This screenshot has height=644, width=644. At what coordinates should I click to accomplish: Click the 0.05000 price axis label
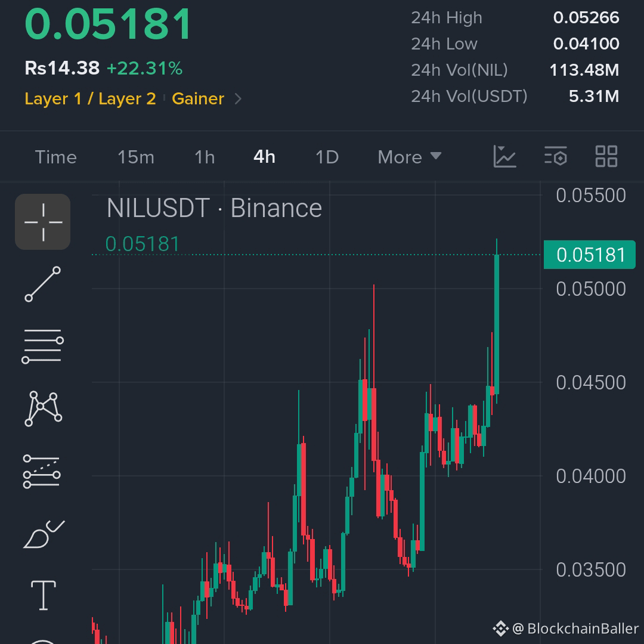tap(591, 289)
